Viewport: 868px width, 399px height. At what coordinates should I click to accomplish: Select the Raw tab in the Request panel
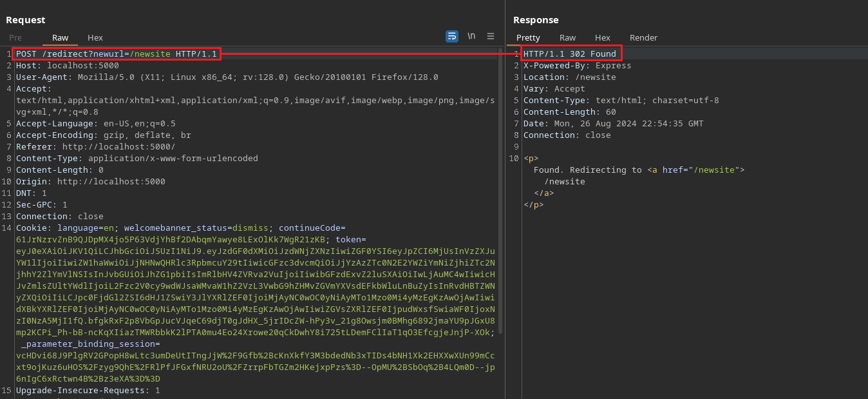point(61,38)
